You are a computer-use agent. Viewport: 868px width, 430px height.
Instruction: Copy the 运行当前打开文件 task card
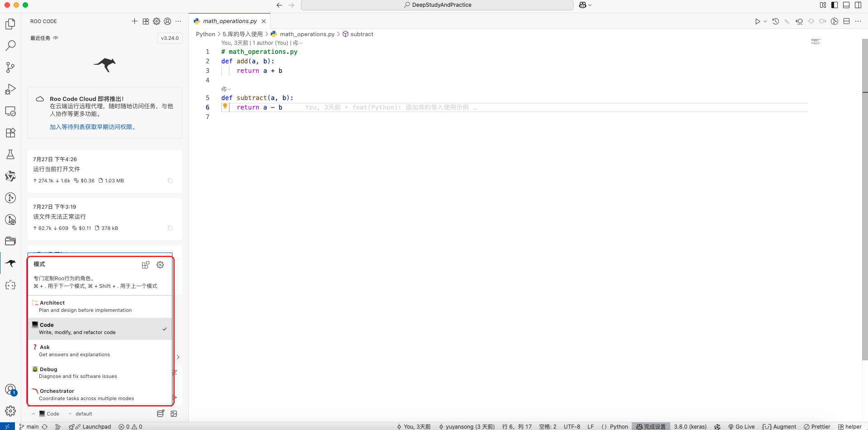click(x=170, y=181)
